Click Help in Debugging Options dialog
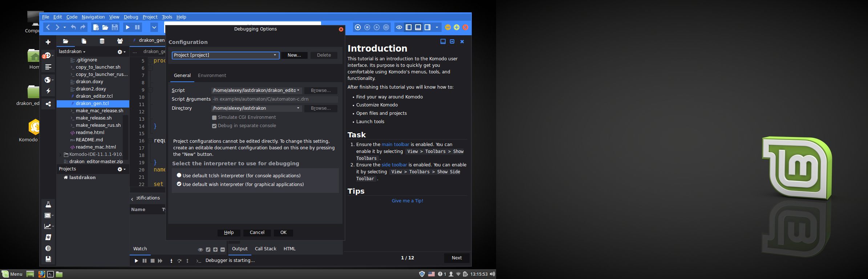Image resolution: width=868 pixels, height=279 pixels. tap(229, 232)
